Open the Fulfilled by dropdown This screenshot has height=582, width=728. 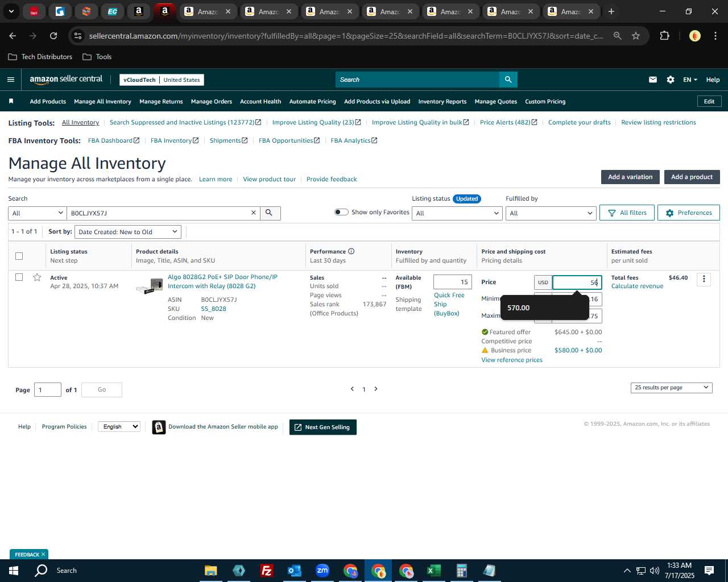click(x=551, y=213)
